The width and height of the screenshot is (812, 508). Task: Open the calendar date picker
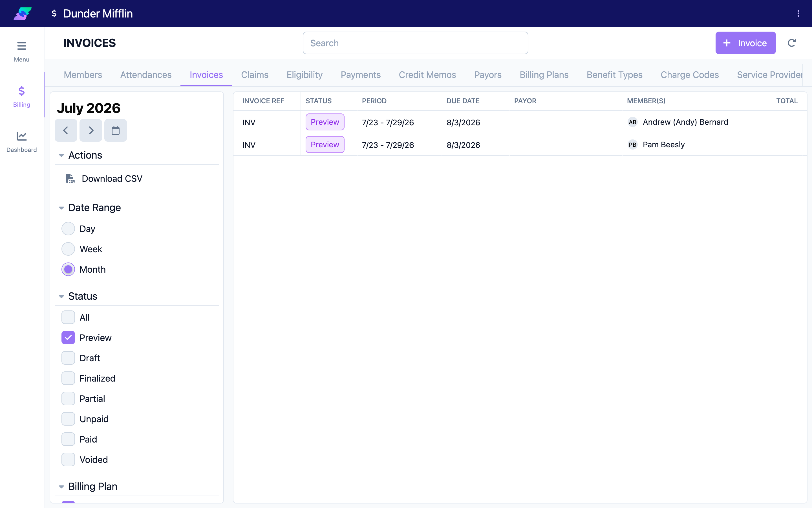coord(115,130)
